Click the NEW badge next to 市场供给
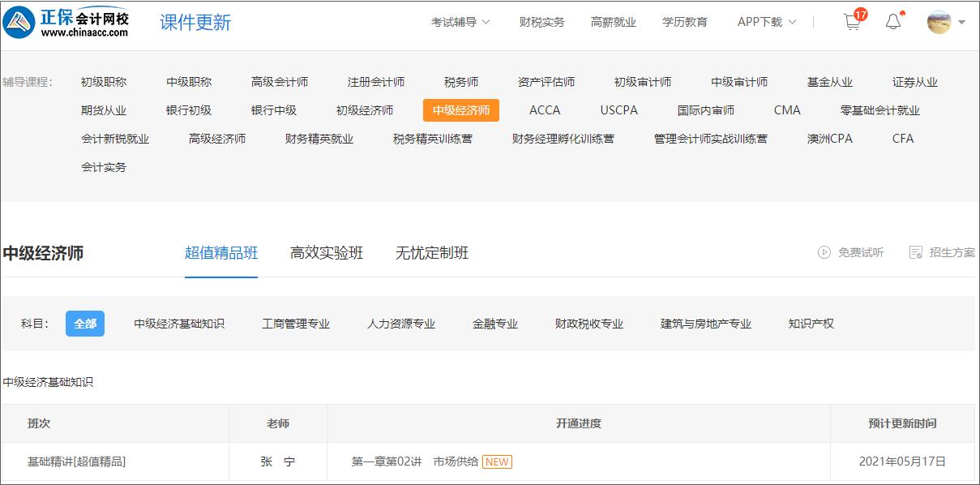This screenshot has width=980, height=485. [497, 461]
